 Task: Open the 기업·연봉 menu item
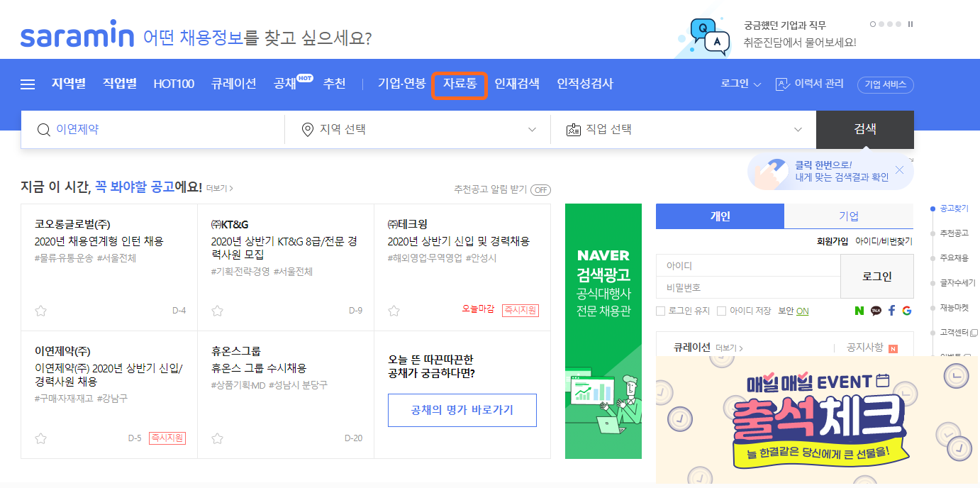[x=402, y=84]
